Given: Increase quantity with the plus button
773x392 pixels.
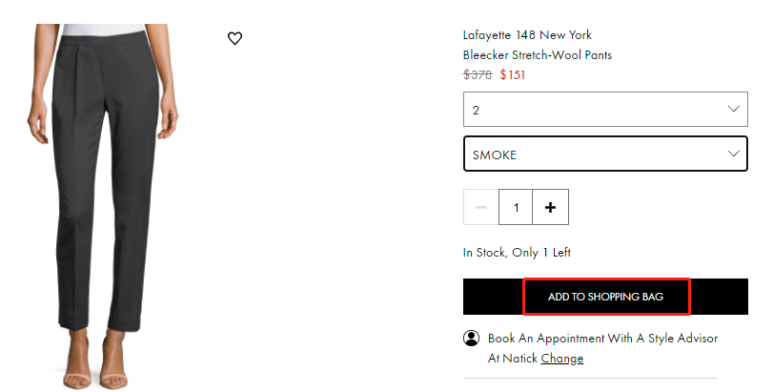Looking at the screenshot, I should point(550,207).
